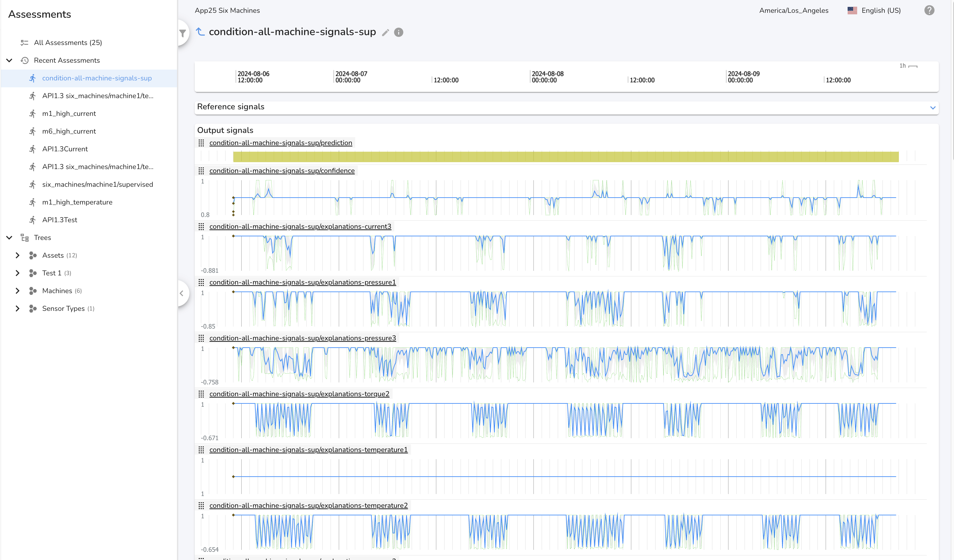The height and width of the screenshot is (560, 954).
Task: Grab drag handle of explanations-temperature2 signal
Action: tap(201, 506)
